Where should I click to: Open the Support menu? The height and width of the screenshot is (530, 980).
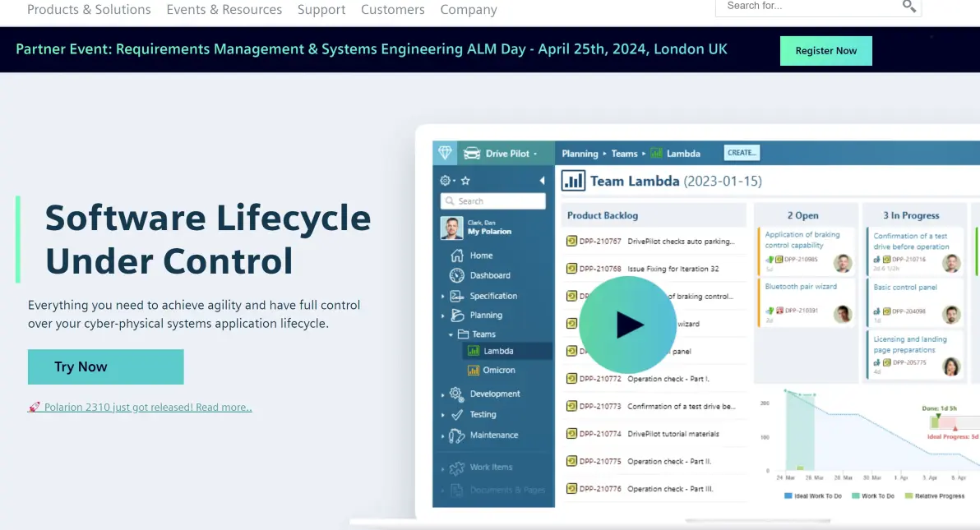click(x=321, y=9)
